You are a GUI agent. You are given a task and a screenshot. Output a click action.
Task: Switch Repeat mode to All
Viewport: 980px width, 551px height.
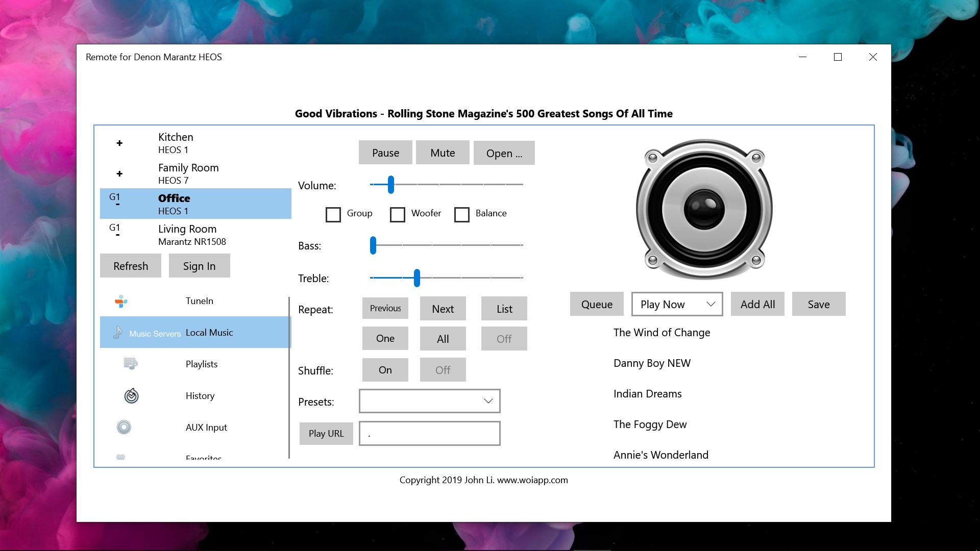coord(442,338)
